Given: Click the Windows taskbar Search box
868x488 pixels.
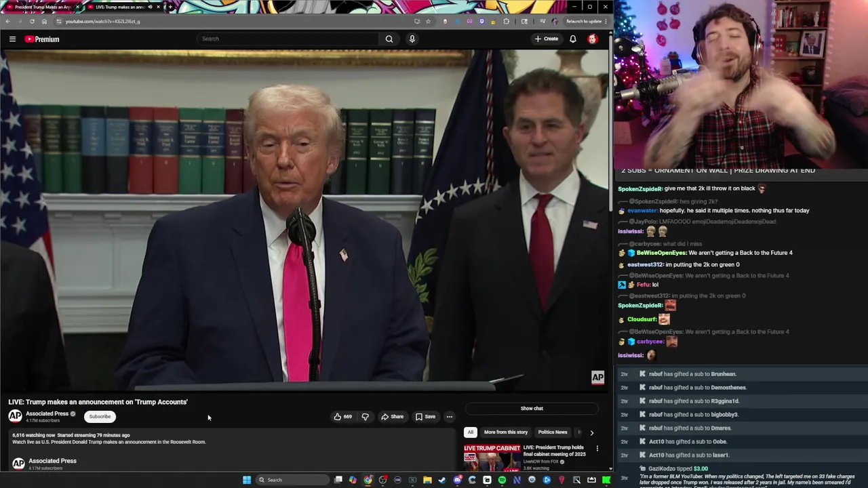Looking at the screenshot, I should coord(292,480).
